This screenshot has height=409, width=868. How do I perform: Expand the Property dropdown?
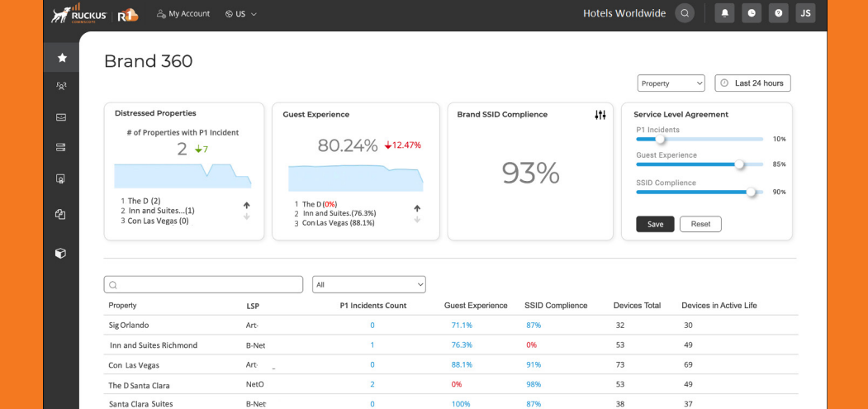click(671, 83)
